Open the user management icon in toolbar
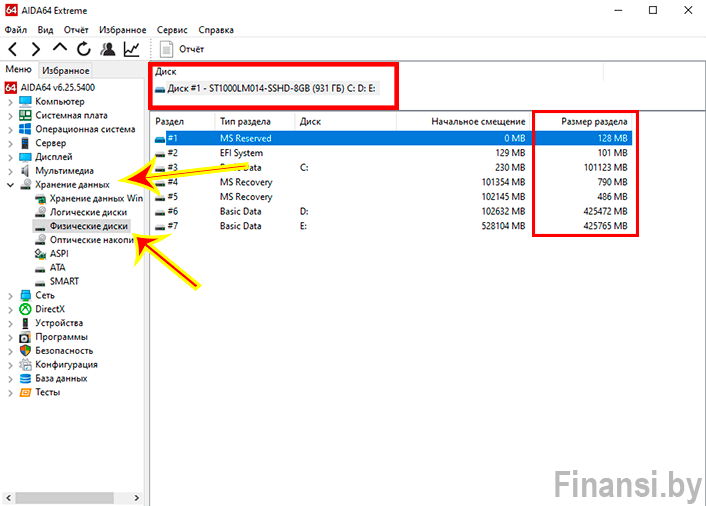The image size is (706, 506). pos(108,49)
